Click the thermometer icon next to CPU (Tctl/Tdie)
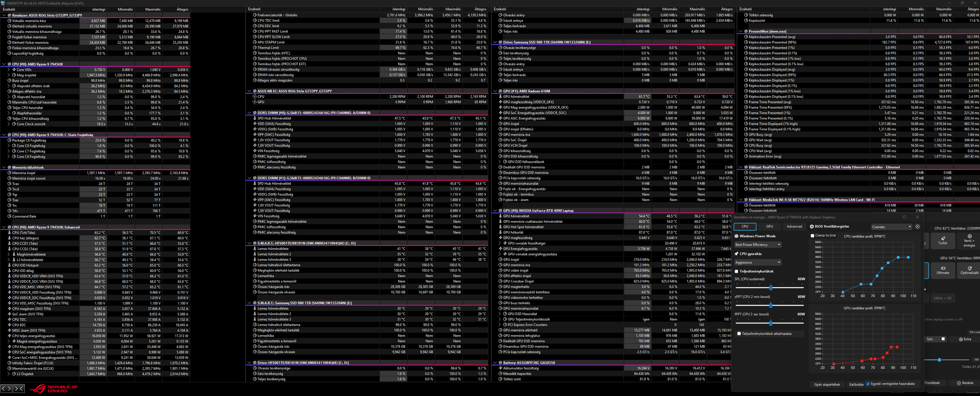The height and width of the screenshot is (396, 980). tap(9, 233)
